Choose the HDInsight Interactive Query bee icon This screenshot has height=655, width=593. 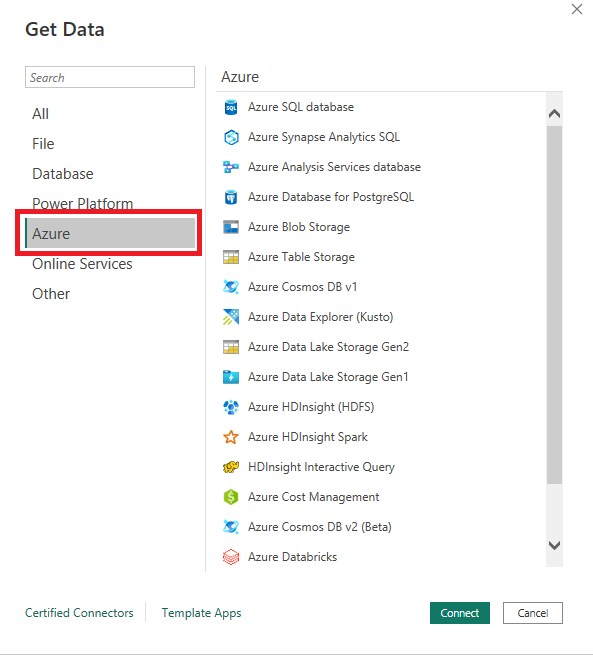231,467
